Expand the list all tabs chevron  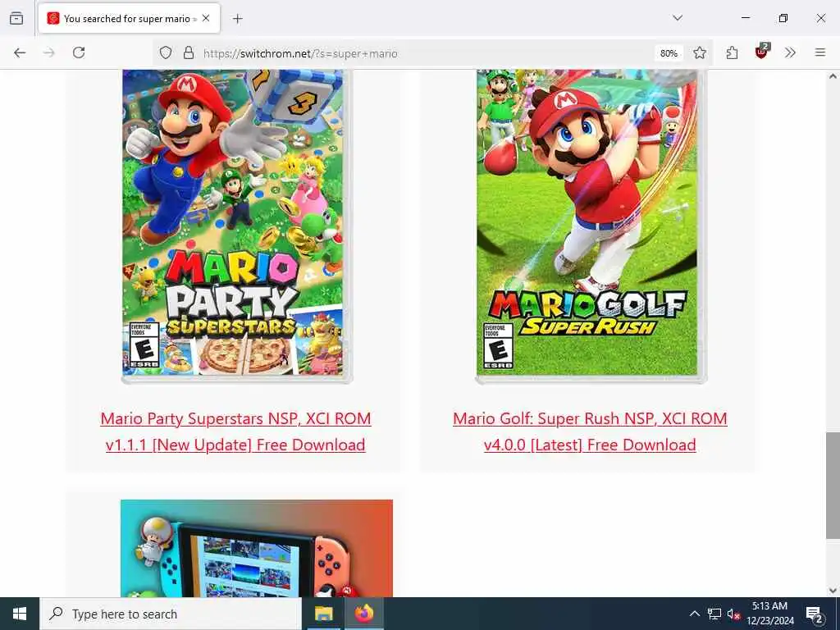678,18
